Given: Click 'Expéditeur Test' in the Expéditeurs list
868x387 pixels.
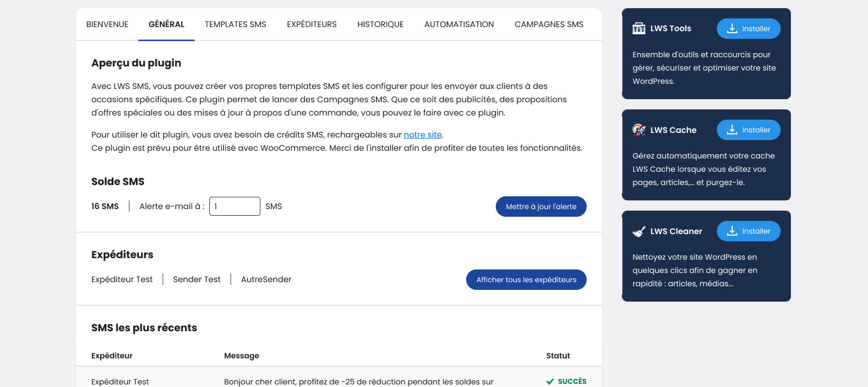Looking at the screenshot, I should tap(122, 280).
